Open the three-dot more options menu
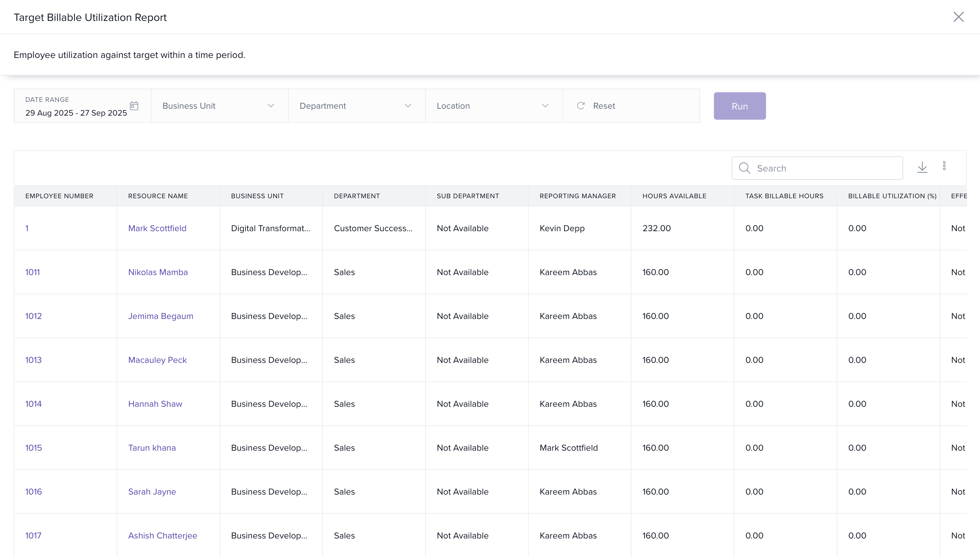The width and height of the screenshot is (980, 557). pyautogui.click(x=944, y=166)
